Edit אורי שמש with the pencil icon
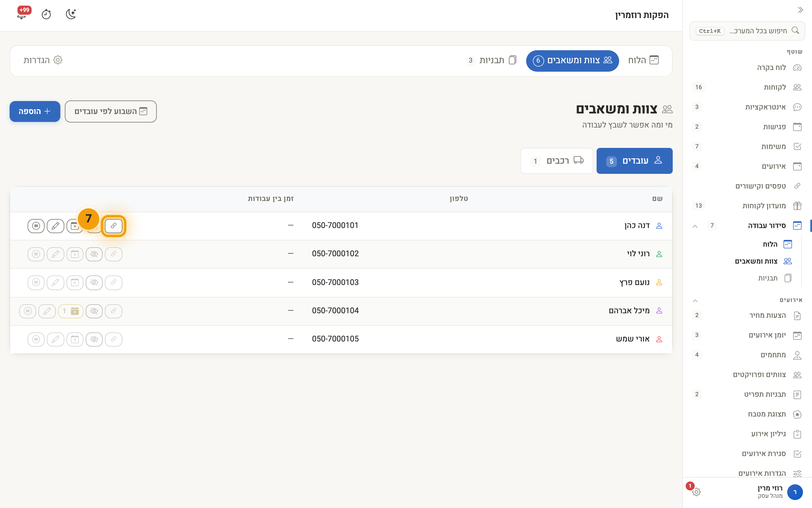812x508 pixels. (55, 339)
